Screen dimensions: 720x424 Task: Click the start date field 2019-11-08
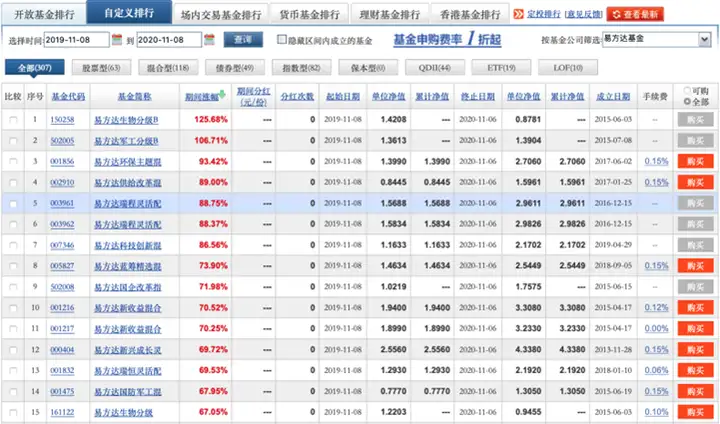tap(77, 40)
